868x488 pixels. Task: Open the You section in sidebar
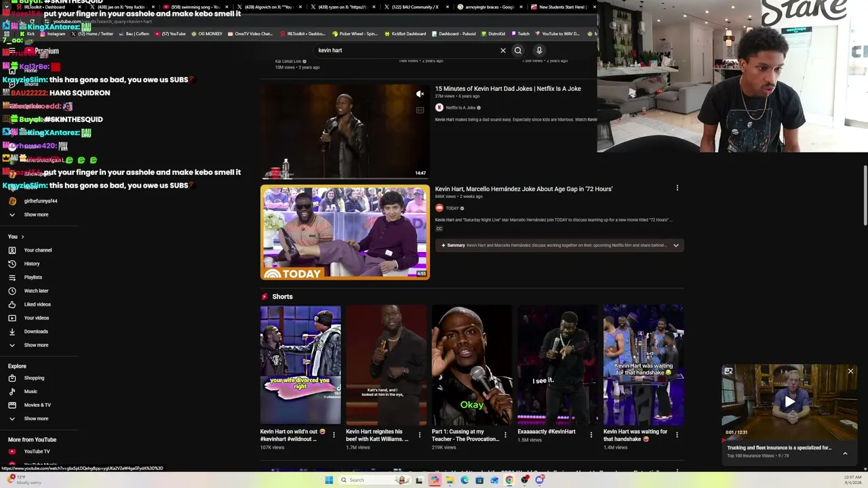[x=16, y=237]
